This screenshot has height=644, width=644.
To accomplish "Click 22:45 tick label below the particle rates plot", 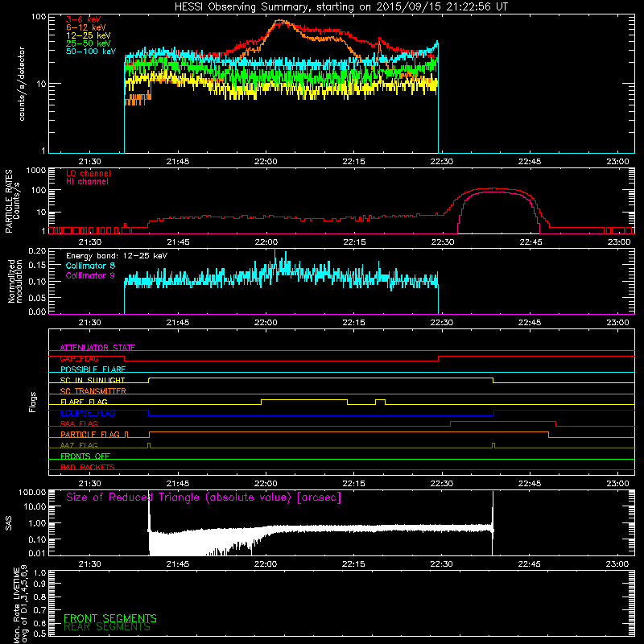I will (x=530, y=242).
